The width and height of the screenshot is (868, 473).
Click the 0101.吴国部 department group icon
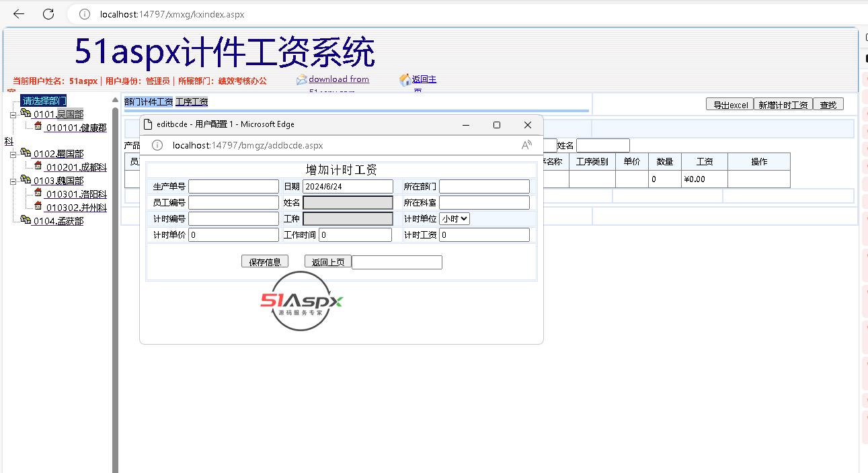26,114
